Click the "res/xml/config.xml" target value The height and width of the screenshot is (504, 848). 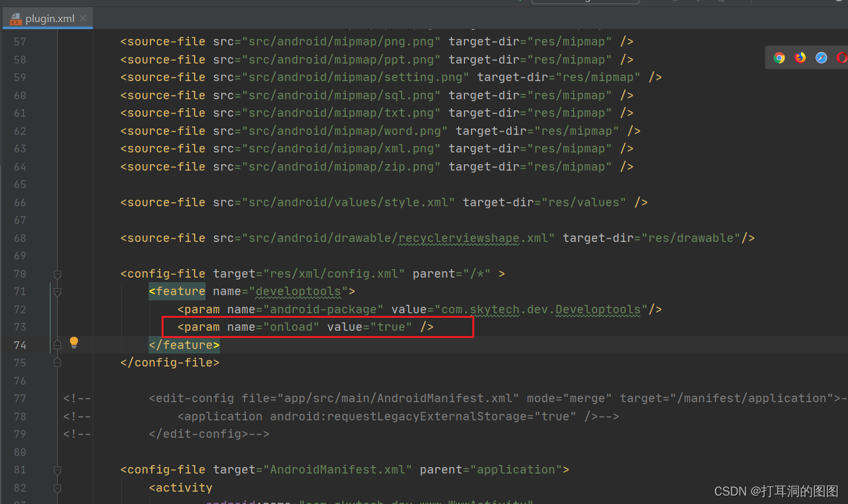coord(333,274)
